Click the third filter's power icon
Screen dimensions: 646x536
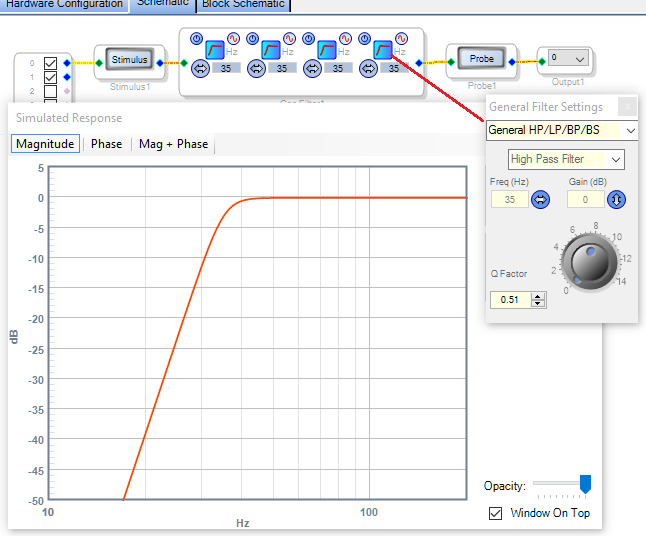point(309,39)
